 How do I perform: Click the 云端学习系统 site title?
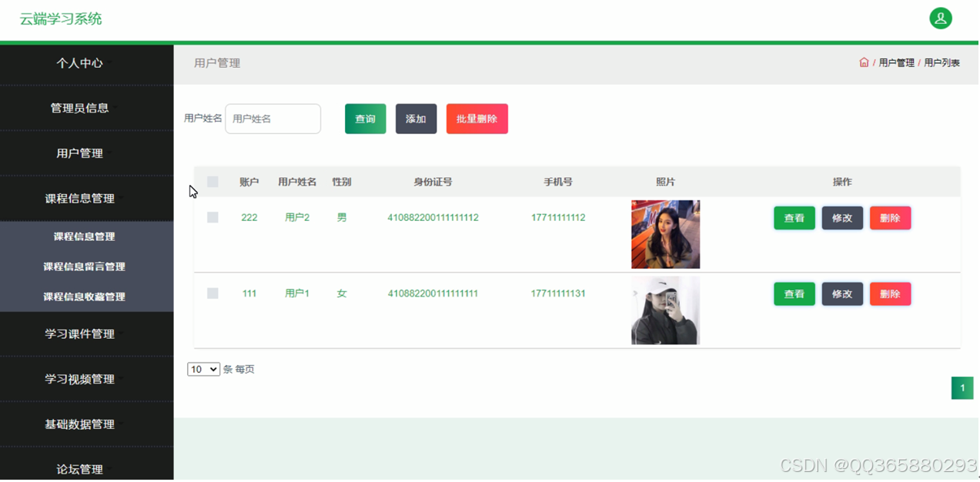61,19
